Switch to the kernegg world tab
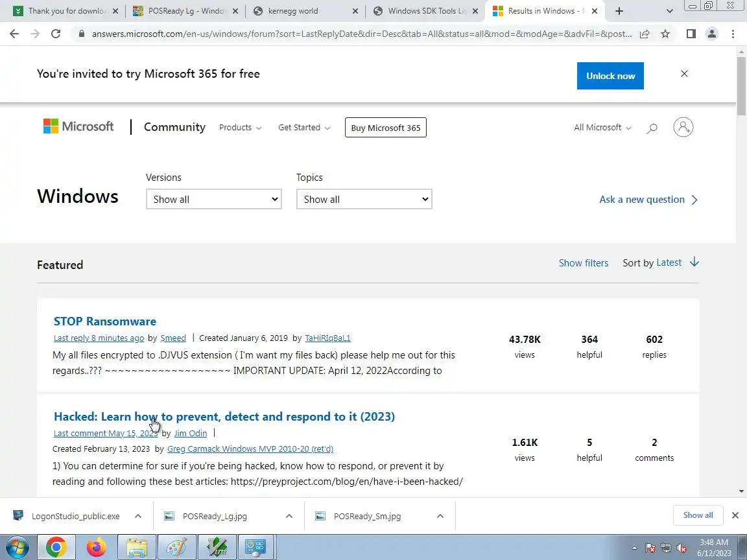Image resolution: width=747 pixels, height=560 pixels. click(x=305, y=11)
